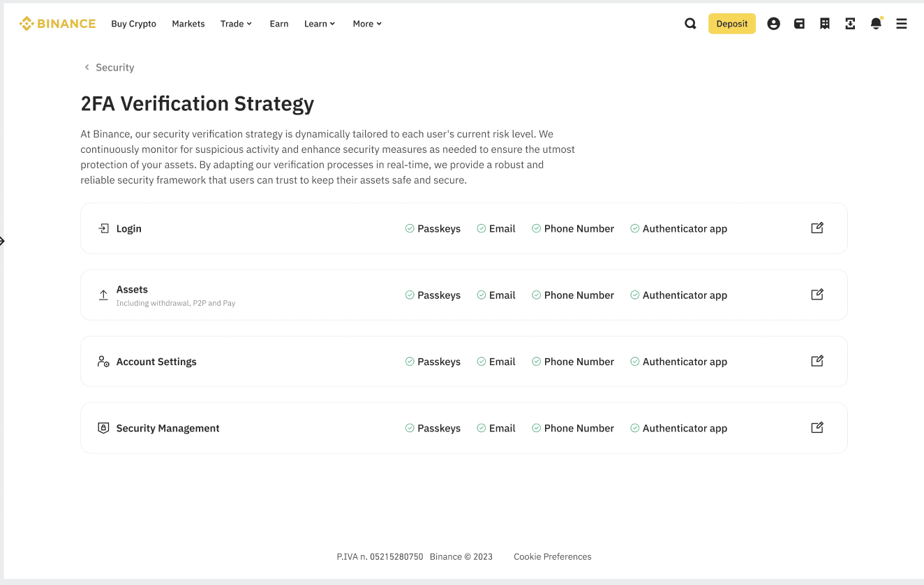This screenshot has height=585, width=924.
Task: Edit the Assets verification strategy
Action: tap(817, 295)
